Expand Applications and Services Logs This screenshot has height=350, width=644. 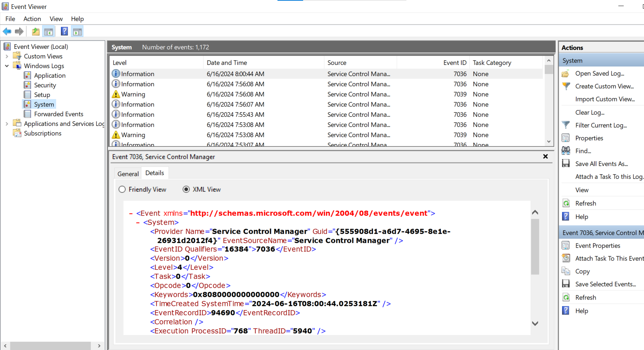(6, 123)
